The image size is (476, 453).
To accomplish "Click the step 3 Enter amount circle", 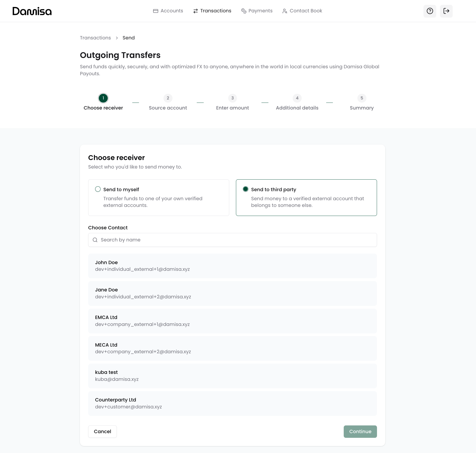I will [232, 98].
